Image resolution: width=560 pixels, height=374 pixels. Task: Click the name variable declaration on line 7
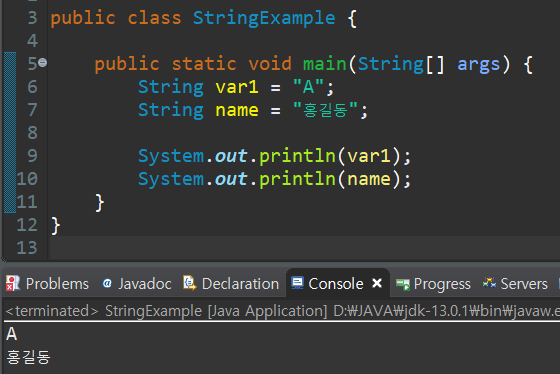point(237,110)
